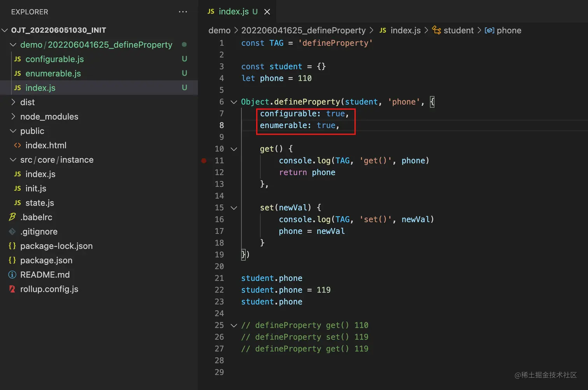Viewport: 588px width, 390px height.
Task: Open Explorer more actions ellipsis menu
Action: (x=183, y=12)
